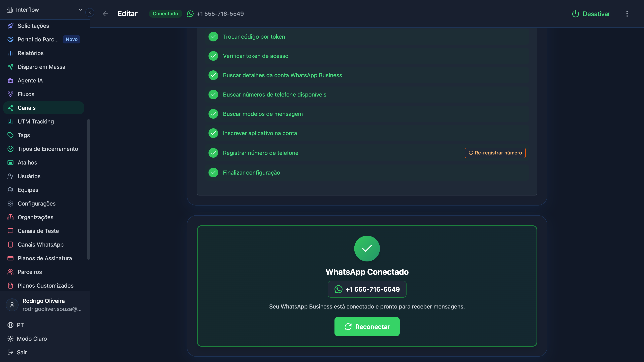Open Solicitações rocket icon

(x=10, y=26)
